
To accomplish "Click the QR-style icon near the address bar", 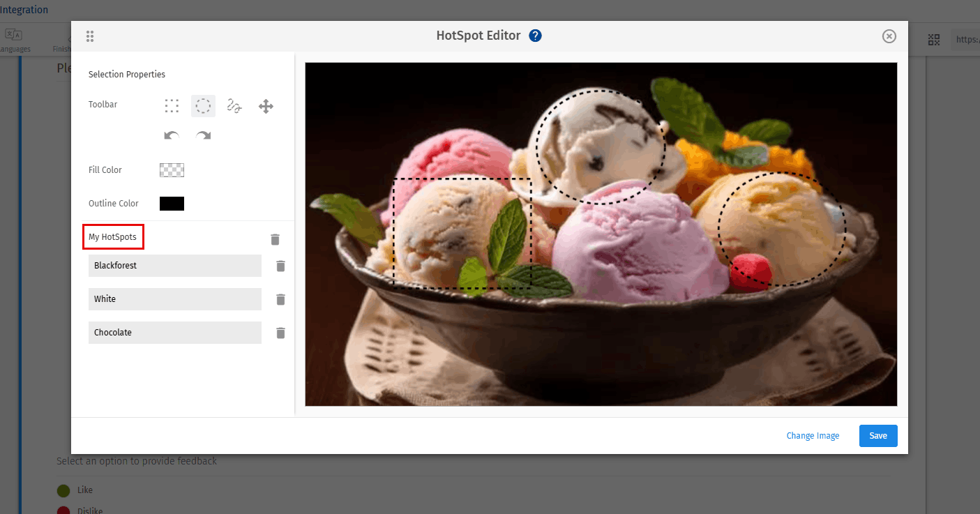I will tap(934, 40).
